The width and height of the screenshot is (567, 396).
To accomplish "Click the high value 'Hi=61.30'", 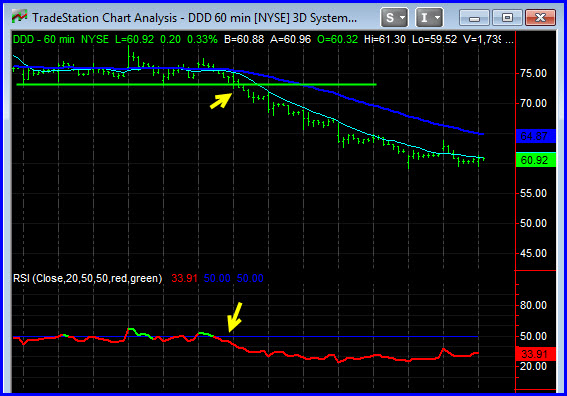I will click(x=385, y=39).
